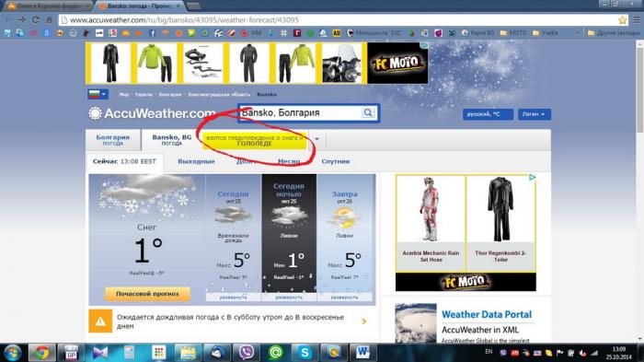Screen dimensions: 644x362
Task: Click the Почасовой прогноз button
Action: click(x=147, y=294)
